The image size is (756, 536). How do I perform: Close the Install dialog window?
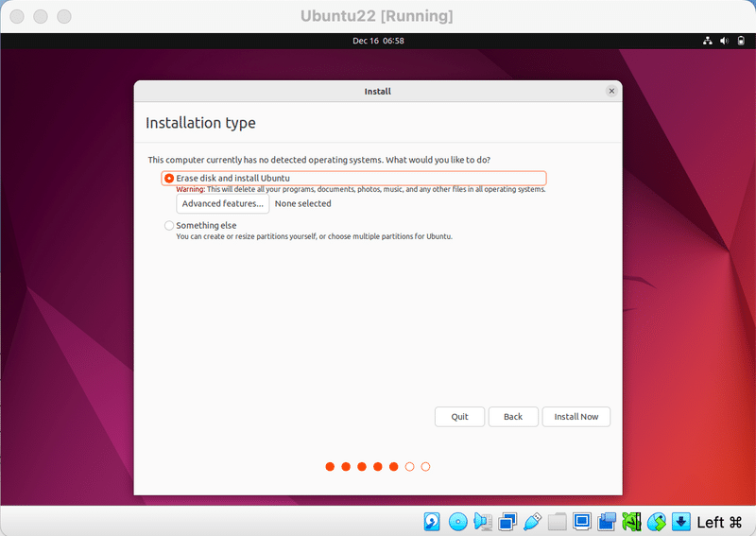click(x=611, y=91)
